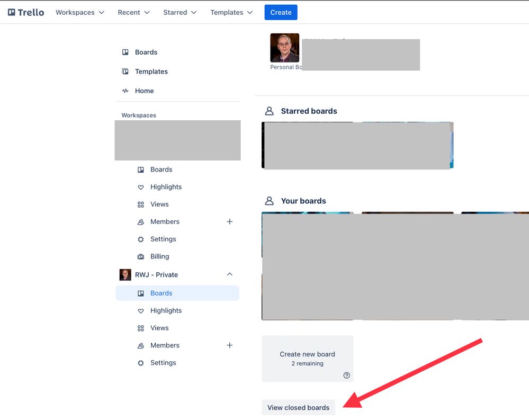This screenshot has width=529, height=420.
Task: Click Settings gear under RWJ - Private
Action: click(141, 363)
